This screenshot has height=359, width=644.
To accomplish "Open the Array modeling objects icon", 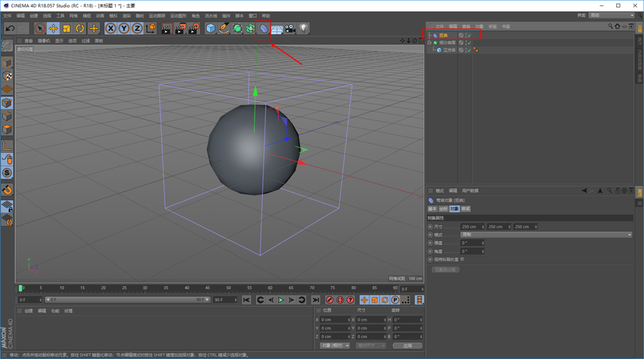I will pyautogui.click(x=250, y=29).
